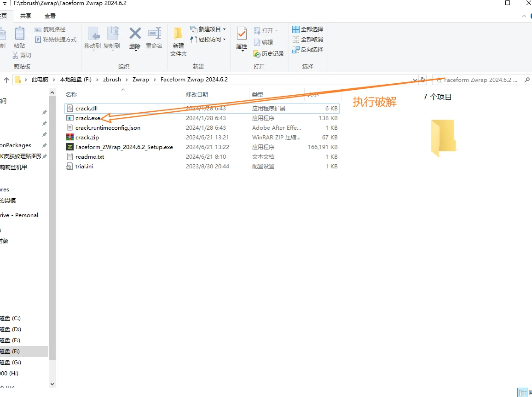Open the Easy access menu
Image resolution: width=532 pixels, height=397 pixels.
point(208,39)
